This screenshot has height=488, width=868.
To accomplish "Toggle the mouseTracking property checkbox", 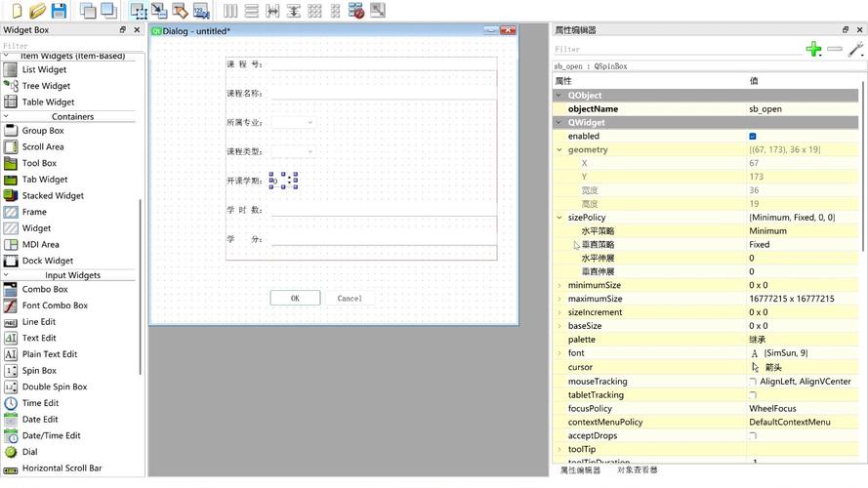I will (x=753, y=382).
